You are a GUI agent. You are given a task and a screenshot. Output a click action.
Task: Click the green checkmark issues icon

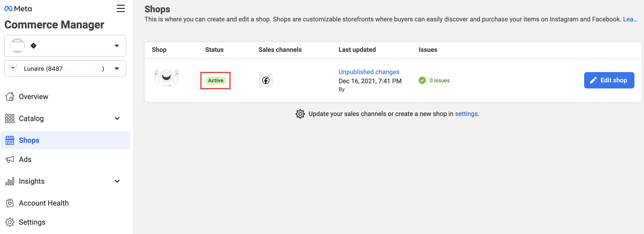[422, 81]
